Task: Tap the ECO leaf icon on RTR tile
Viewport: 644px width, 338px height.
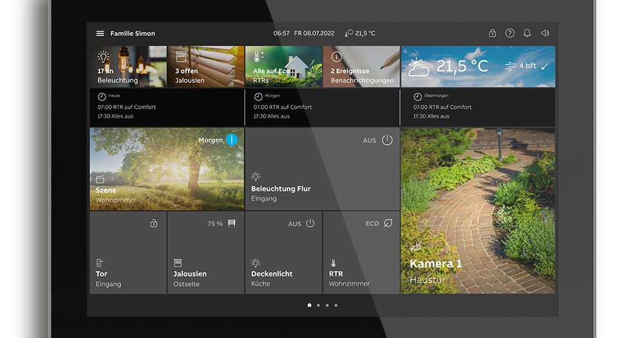Action: [x=388, y=223]
